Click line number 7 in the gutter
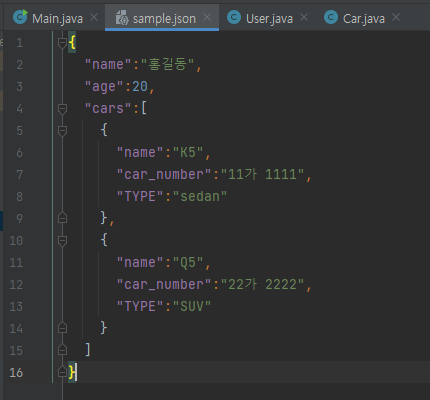Screen dimensions: 430x400 coord(20,175)
